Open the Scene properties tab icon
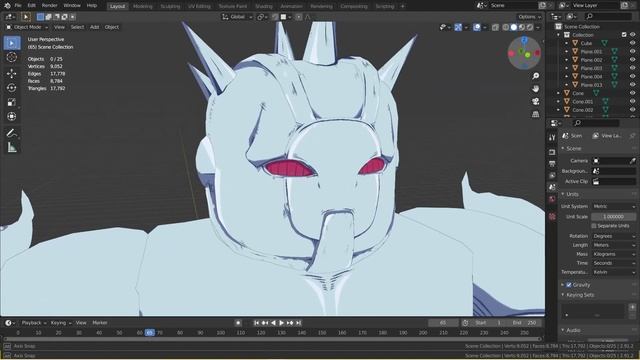This screenshot has height=360, width=640. (x=552, y=187)
